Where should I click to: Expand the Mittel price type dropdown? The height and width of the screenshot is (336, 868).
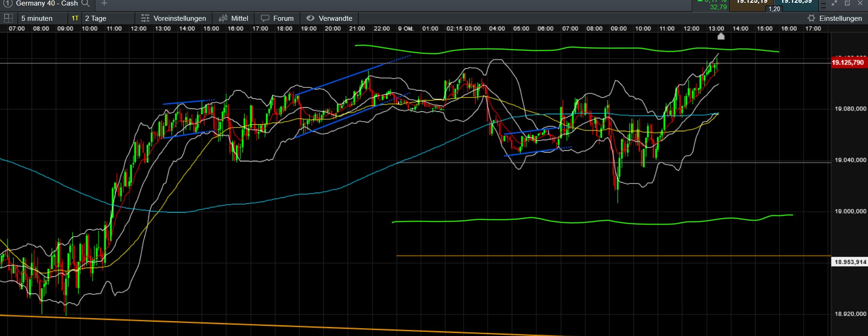(x=239, y=18)
